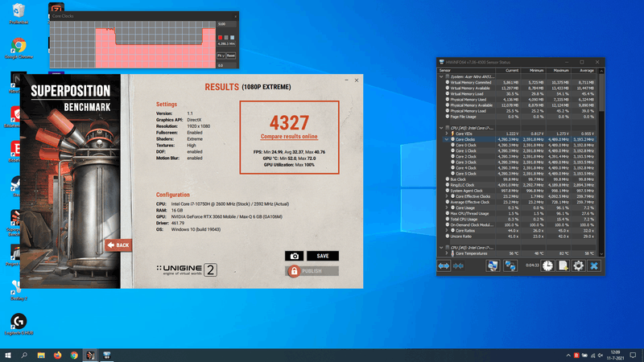
Task: Collapse the Core Clocks row
Action: (x=447, y=139)
